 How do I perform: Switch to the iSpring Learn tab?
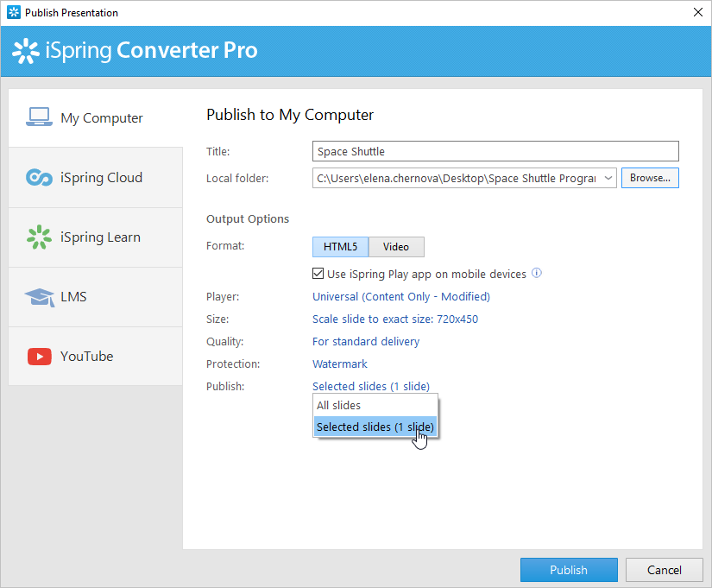[x=95, y=237]
